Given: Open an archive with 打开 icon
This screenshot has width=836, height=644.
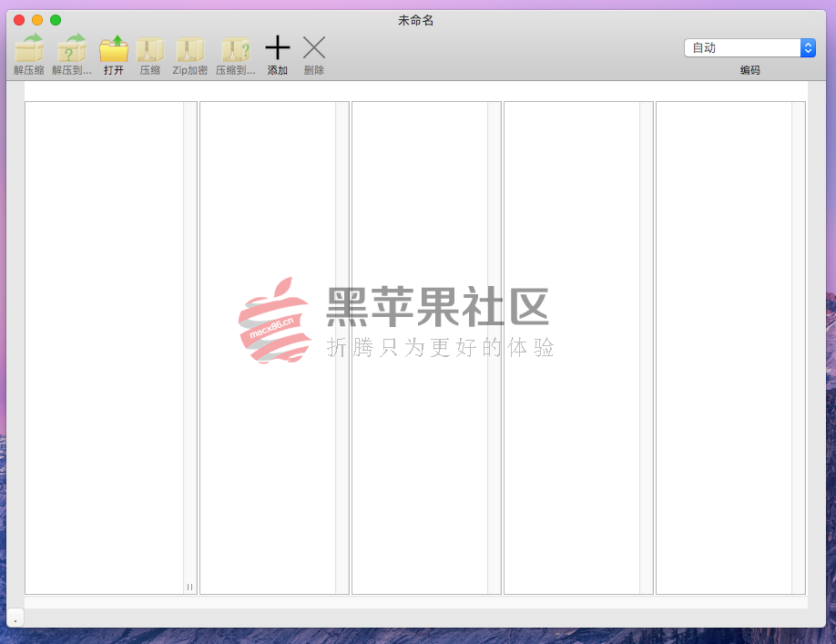Looking at the screenshot, I should (x=114, y=48).
